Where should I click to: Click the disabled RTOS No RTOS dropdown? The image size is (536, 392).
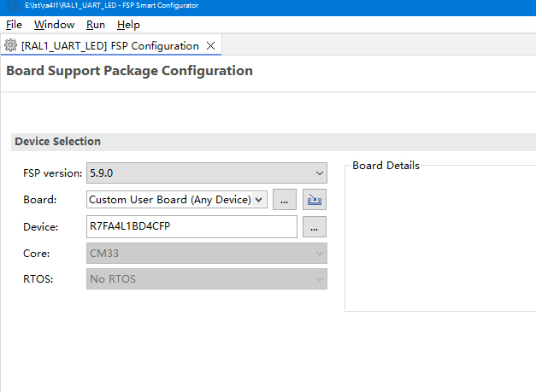[x=207, y=279]
